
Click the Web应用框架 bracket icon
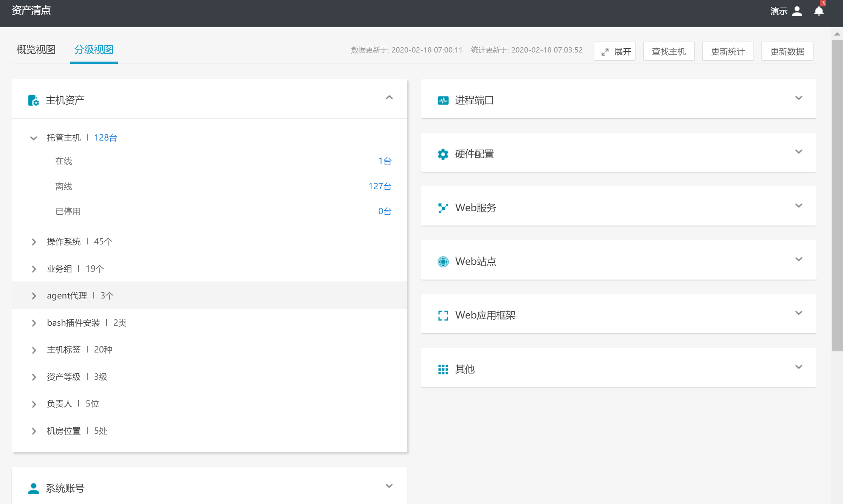(x=443, y=315)
